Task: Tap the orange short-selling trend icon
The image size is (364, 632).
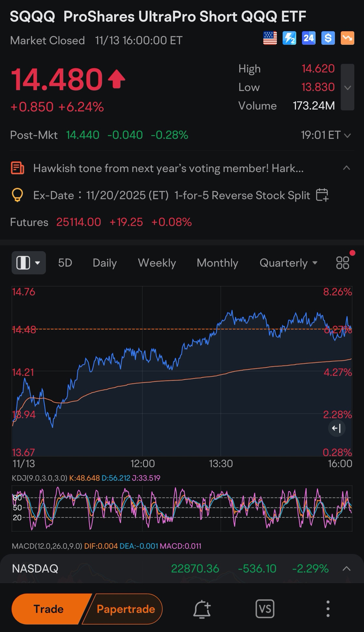Action: point(347,38)
